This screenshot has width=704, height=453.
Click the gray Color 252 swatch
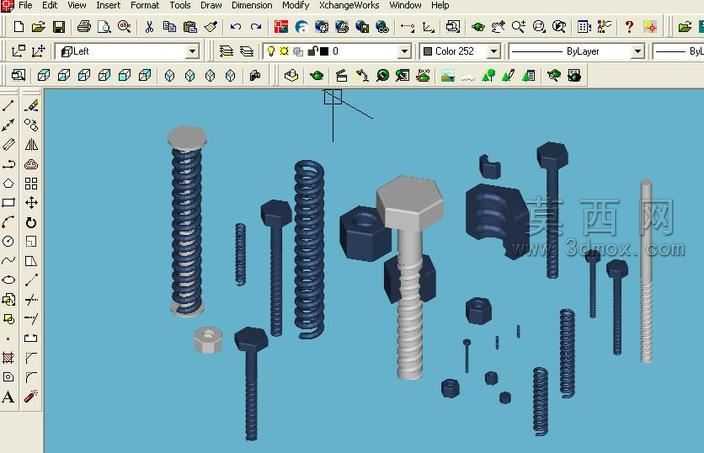click(428, 51)
